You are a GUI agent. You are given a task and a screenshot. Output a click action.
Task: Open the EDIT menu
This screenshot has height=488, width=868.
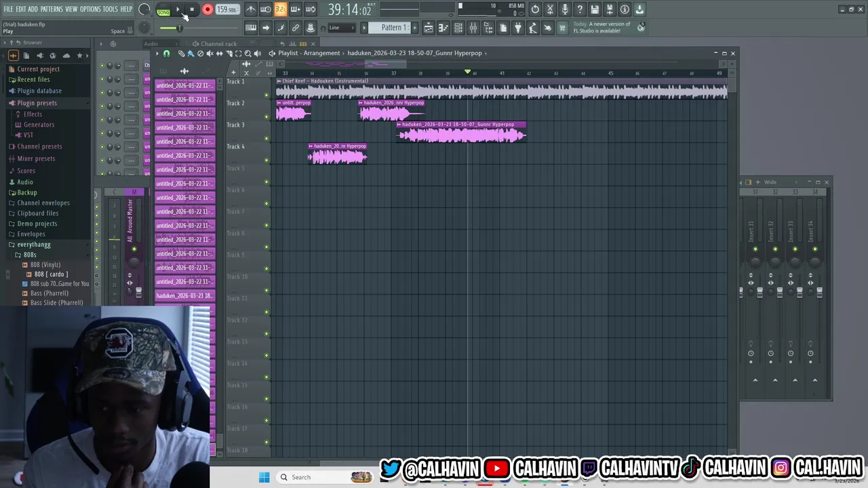(x=20, y=9)
